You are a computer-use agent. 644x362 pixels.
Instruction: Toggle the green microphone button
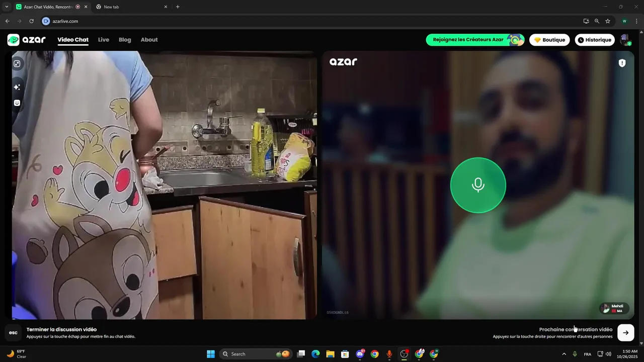tap(478, 185)
